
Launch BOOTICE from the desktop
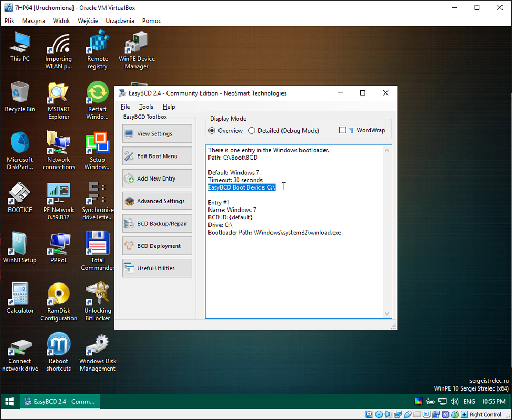tap(19, 198)
